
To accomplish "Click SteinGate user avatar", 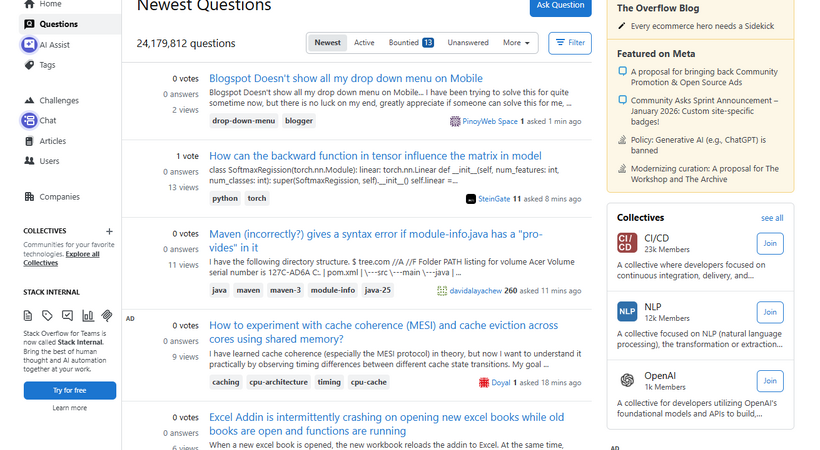I will (471, 199).
